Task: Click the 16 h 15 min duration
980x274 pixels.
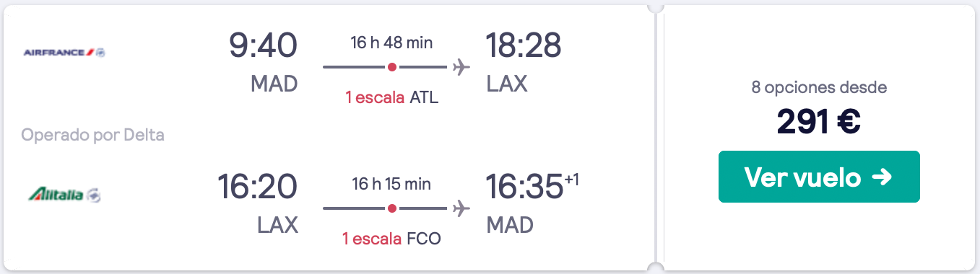Action: (391, 184)
